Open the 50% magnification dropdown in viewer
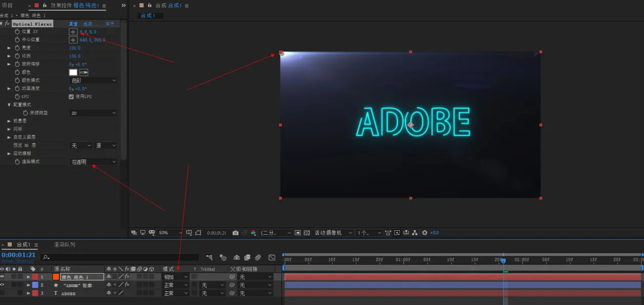 click(x=170, y=233)
